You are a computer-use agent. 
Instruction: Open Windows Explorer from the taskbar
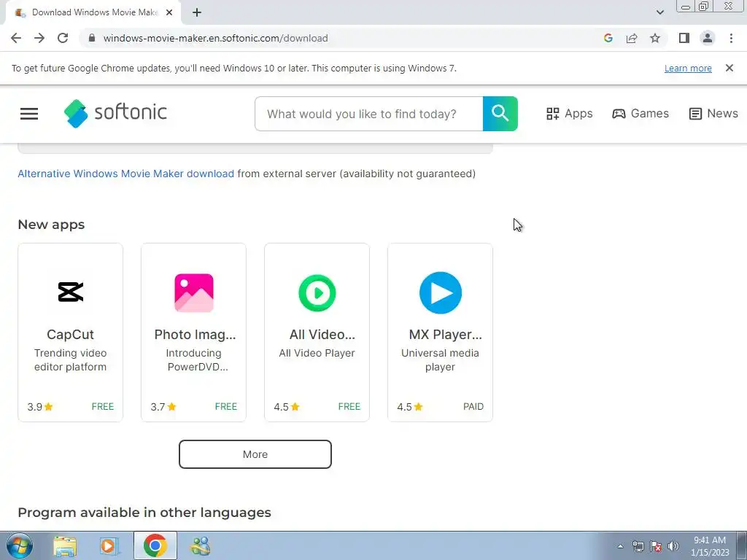point(65,546)
